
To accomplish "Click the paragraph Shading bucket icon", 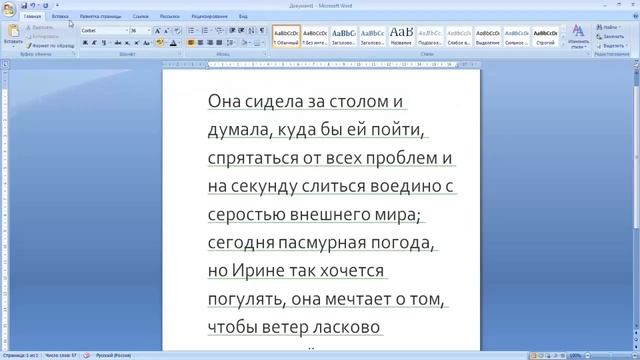I will (x=244, y=42).
